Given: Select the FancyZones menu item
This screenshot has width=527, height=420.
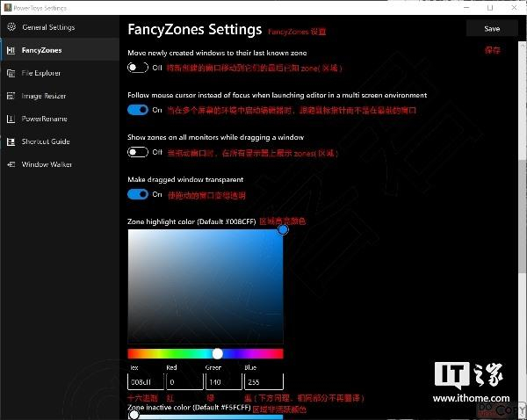Looking at the screenshot, I should pos(60,50).
